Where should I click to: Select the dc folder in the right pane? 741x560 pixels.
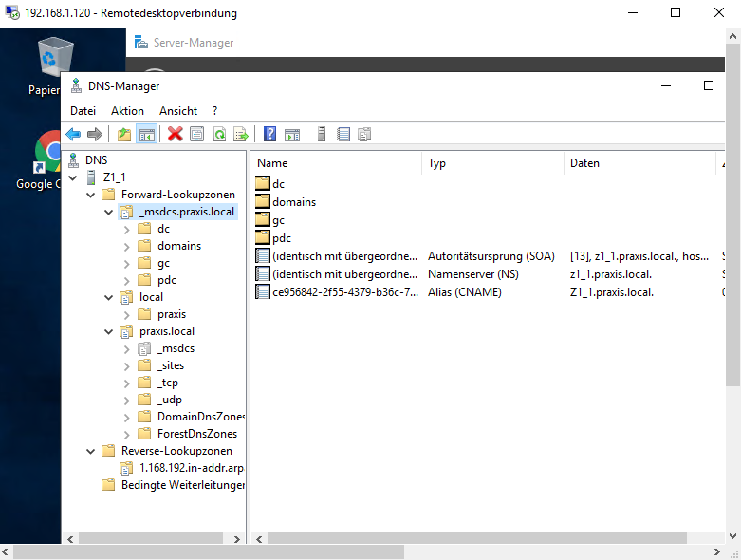point(270,184)
